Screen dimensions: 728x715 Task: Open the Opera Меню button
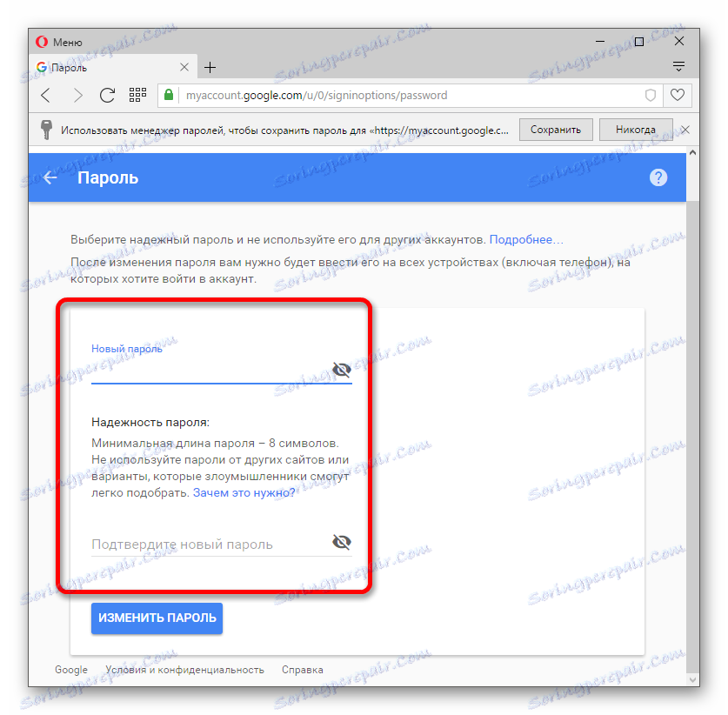point(59,43)
